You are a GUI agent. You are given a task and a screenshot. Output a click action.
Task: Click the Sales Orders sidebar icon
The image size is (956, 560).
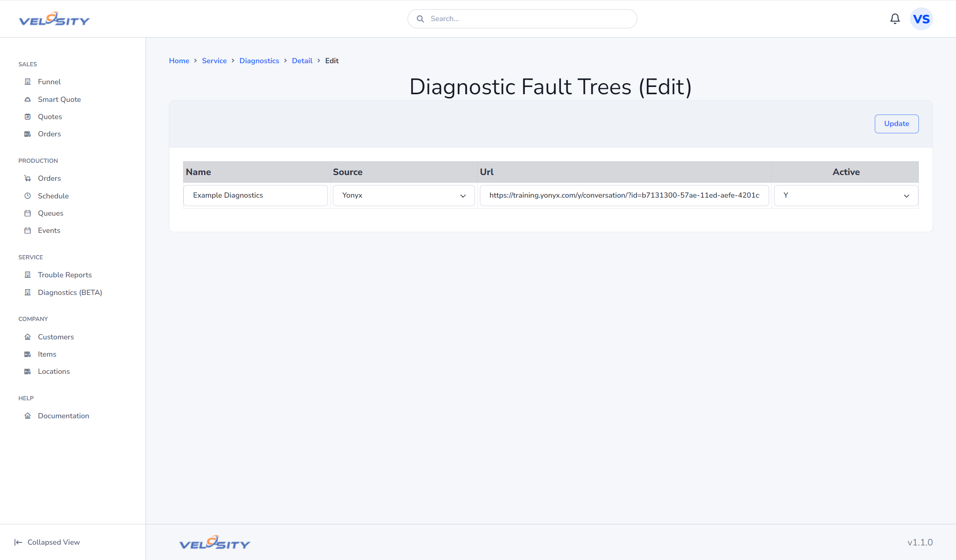pos(28,134)
